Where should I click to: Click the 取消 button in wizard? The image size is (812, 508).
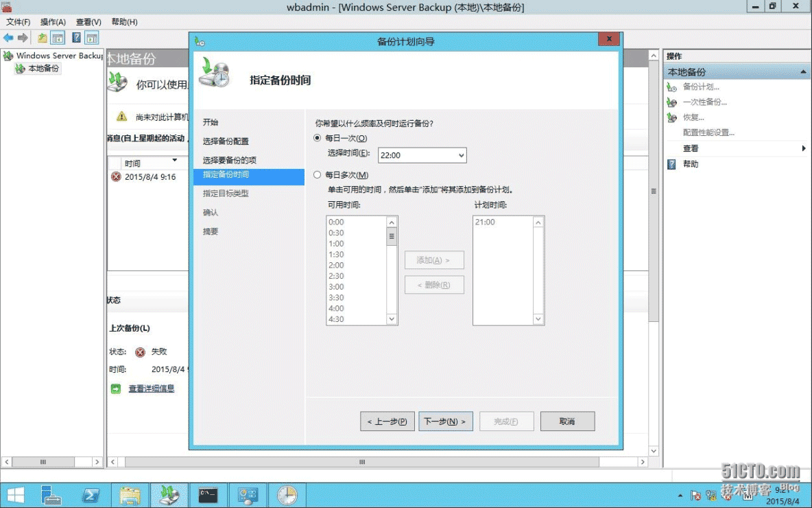point(567,422)
